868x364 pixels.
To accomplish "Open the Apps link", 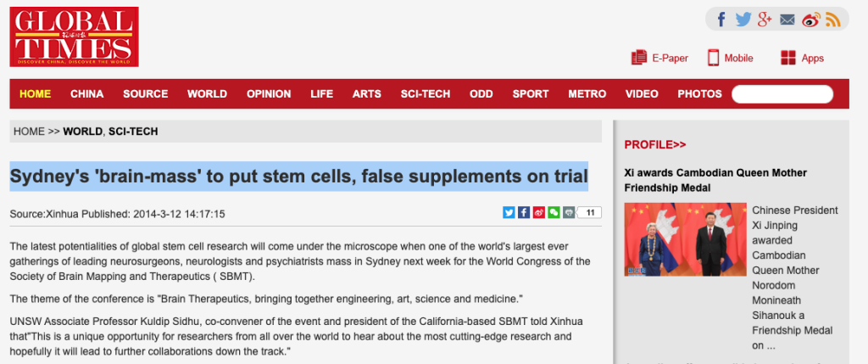I will (802, 58).
